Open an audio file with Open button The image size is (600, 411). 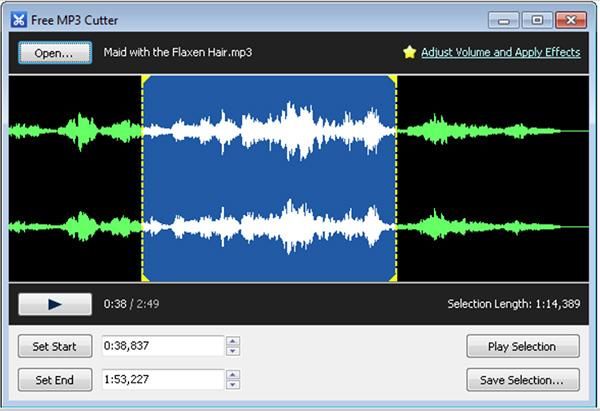(54, 53)
